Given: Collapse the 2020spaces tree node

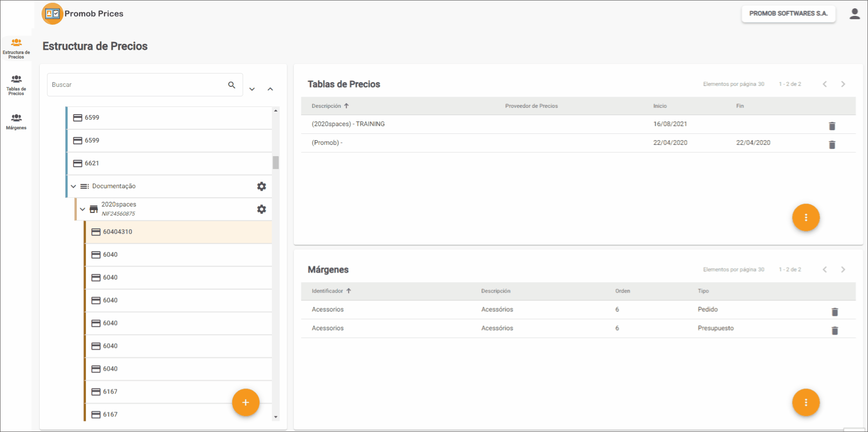Looking at the screenshot, I should tap(83, 209).
